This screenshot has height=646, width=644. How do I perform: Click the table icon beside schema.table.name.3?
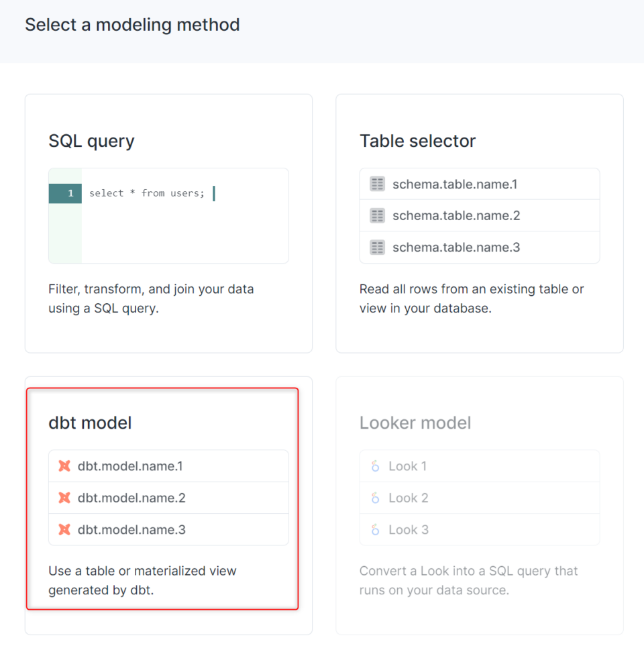(x=376, y=247)
